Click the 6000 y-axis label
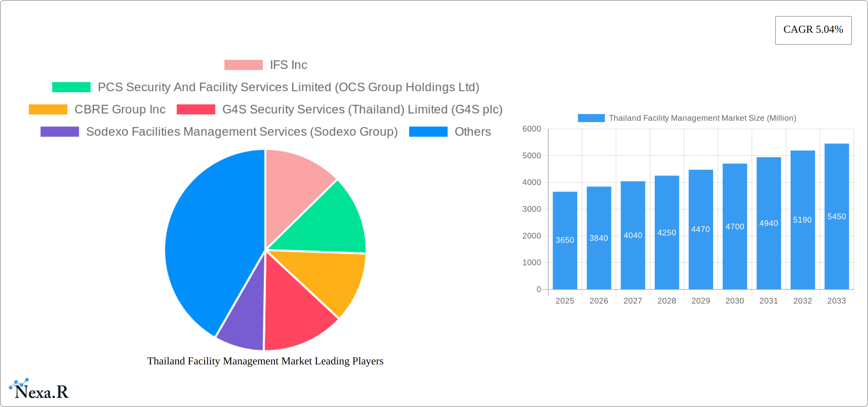 (531, 129)
